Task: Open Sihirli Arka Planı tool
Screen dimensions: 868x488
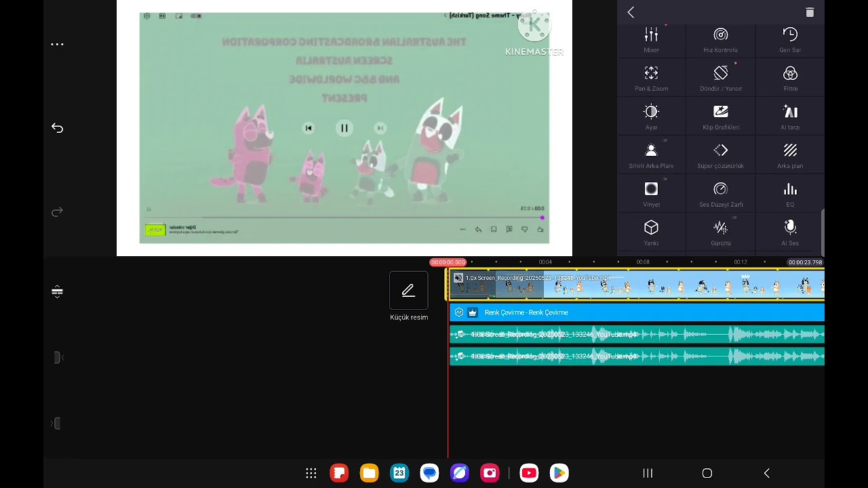Action: (651, 156)
